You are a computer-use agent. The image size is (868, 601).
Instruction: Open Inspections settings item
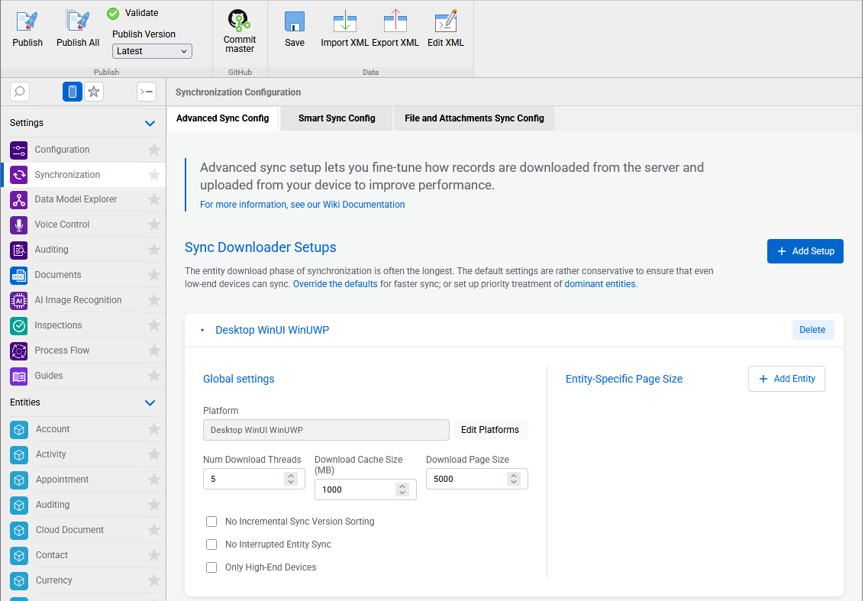(x=83, y=325)
